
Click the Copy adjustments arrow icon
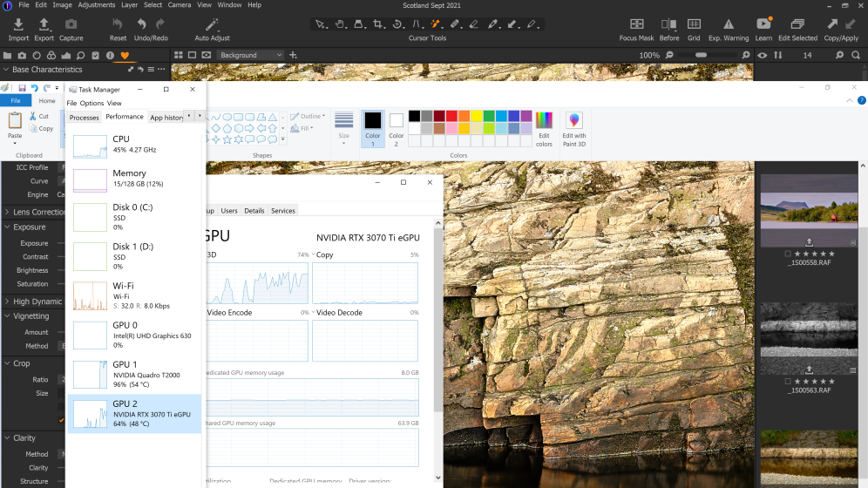coord(832,24)
